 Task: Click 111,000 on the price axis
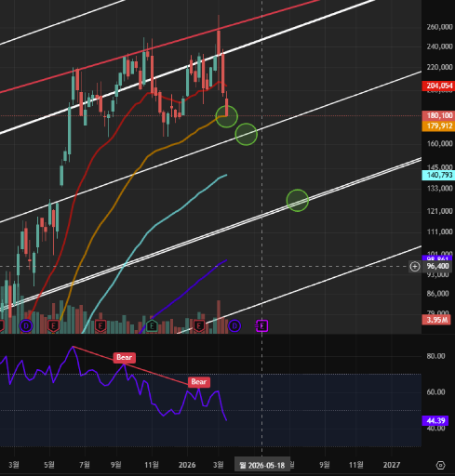tap(439, 231)
